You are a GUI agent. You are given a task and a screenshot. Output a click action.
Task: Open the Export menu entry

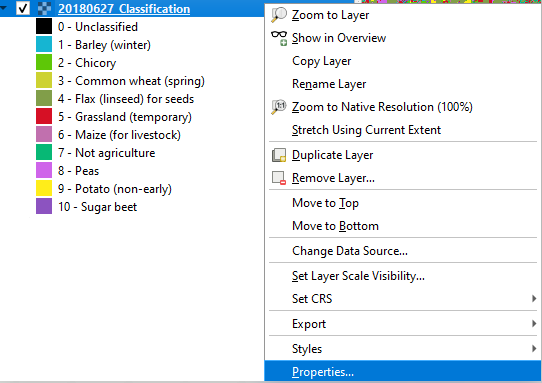(x=403, y=324)
